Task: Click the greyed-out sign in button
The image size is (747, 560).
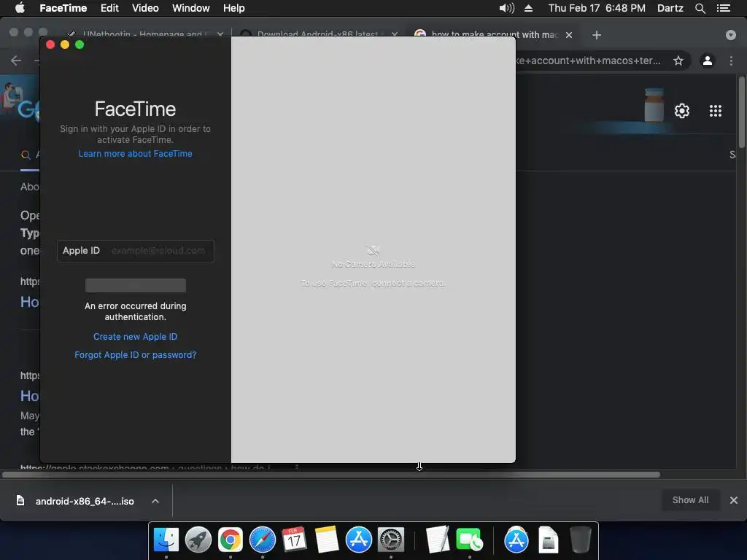Action: pos(135,285)
